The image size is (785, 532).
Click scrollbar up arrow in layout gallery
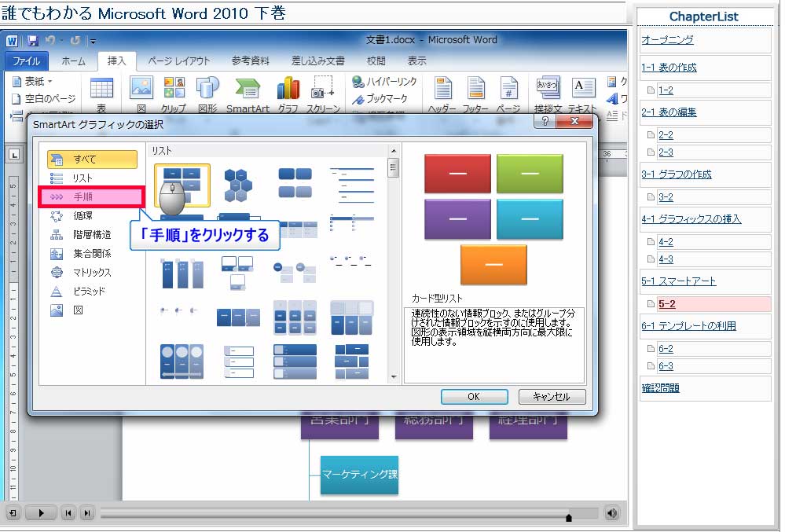394,151
